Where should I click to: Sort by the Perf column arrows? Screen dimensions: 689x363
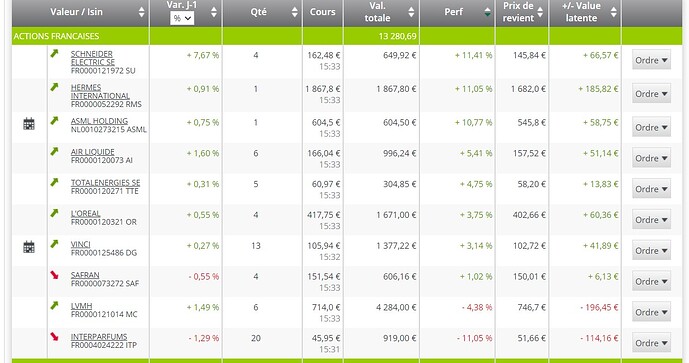(487, 12)
